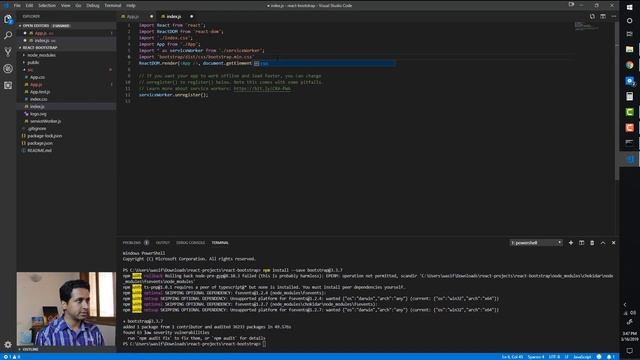The height and width of the screenshot is (360, 640).
Task: Follow the bit.ly link in code comment
Action: coord(262,89)
